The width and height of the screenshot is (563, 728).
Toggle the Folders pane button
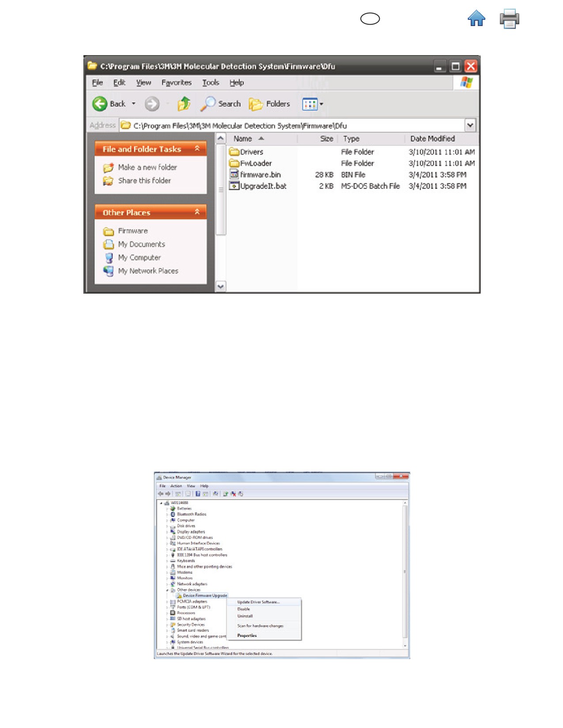(x=269, y=104)
